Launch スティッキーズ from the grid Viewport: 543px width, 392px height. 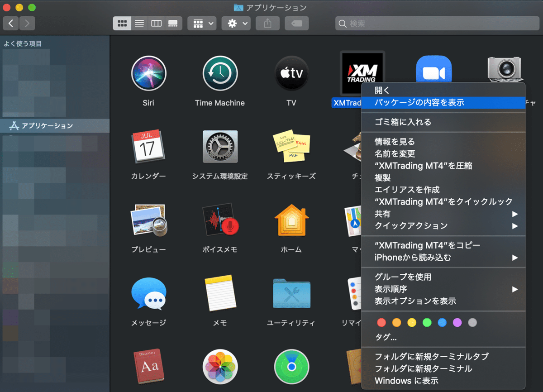[291, 147]
